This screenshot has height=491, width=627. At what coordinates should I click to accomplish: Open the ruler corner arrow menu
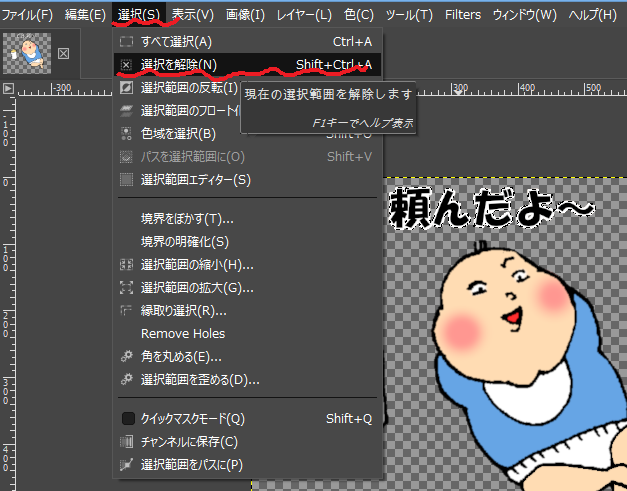point(8,88)
